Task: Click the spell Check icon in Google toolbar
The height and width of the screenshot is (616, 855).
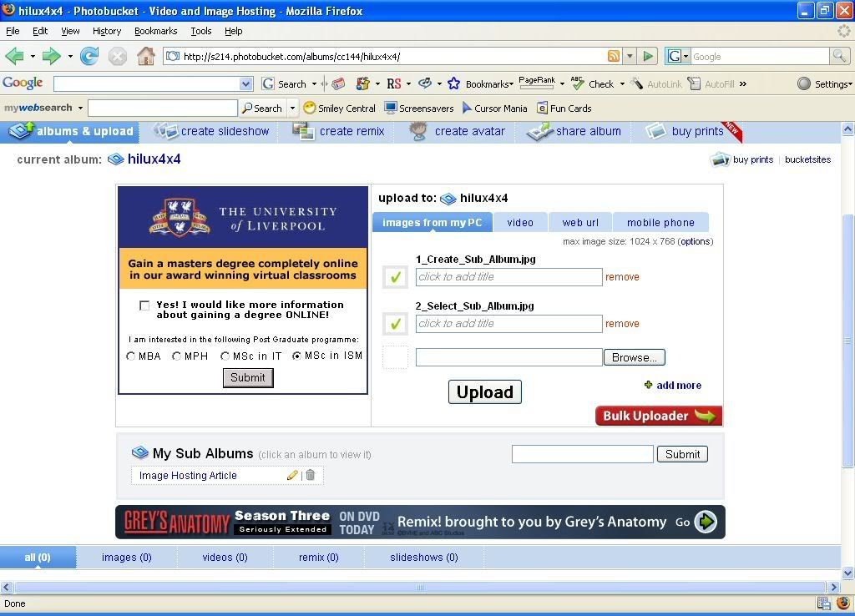Action: [x=578, y=83]
